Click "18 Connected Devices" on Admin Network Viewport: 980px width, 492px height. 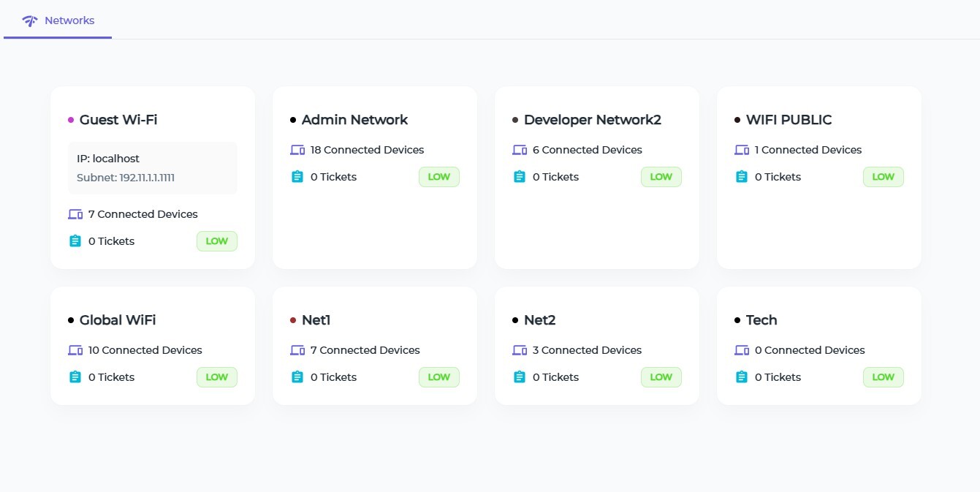coord(367,150)
